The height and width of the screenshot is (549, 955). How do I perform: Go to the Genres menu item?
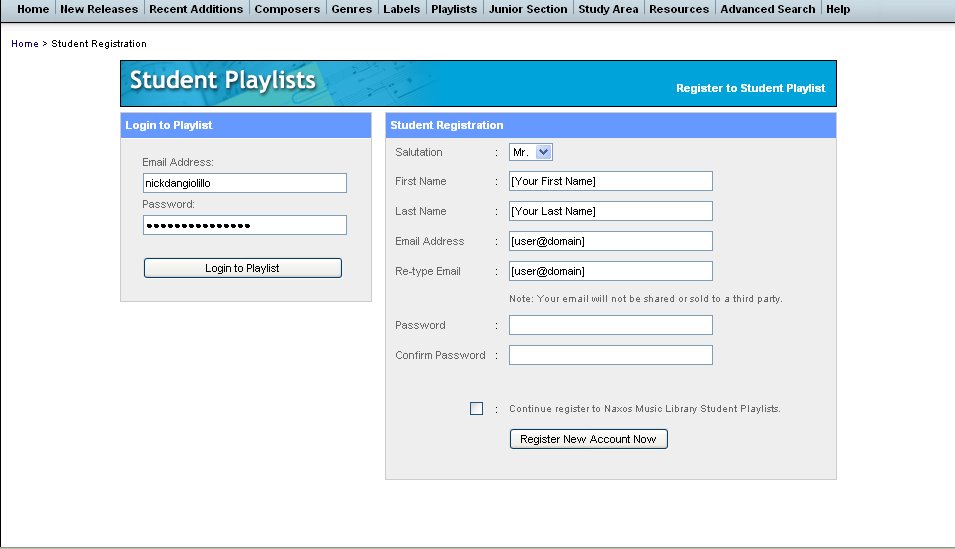pos(351,9)
